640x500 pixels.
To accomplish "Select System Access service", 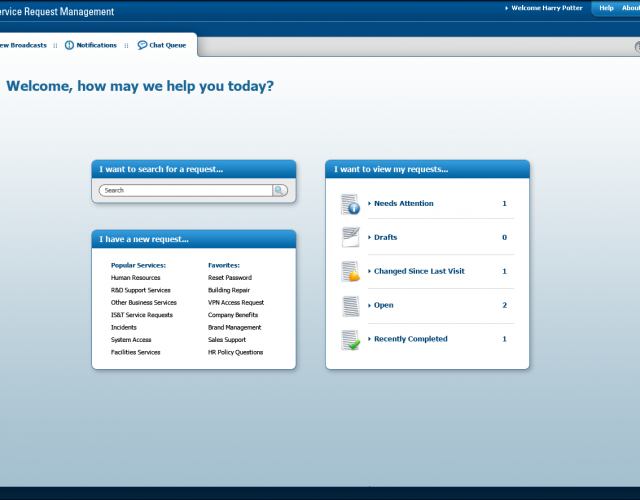I will pyautogui.click(x=131, y=340).
